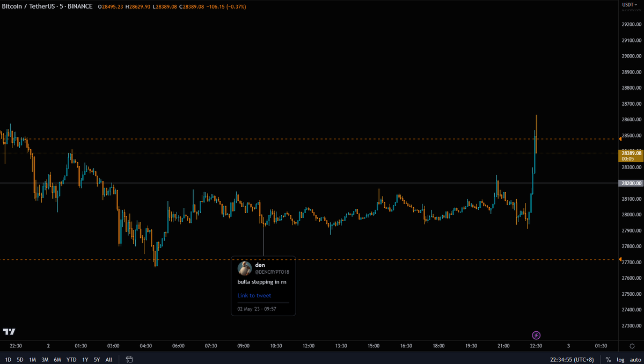Click the 29200.00 price axis label

click(631, 24)
